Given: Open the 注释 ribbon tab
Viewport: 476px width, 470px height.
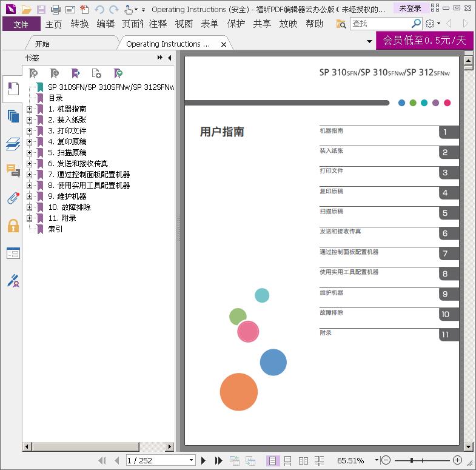Looking at the screenshot, I should click(x=158, y=24).
